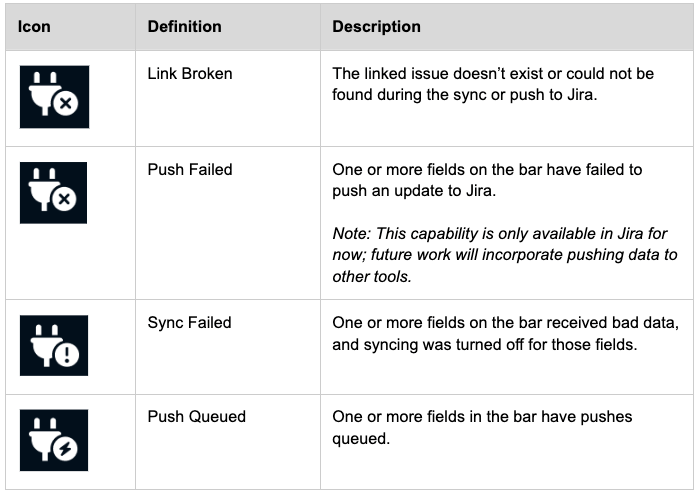Click the X badge on Push Failed icon
This screenshot has height=496, width=699.
click(x=64, y=199)
